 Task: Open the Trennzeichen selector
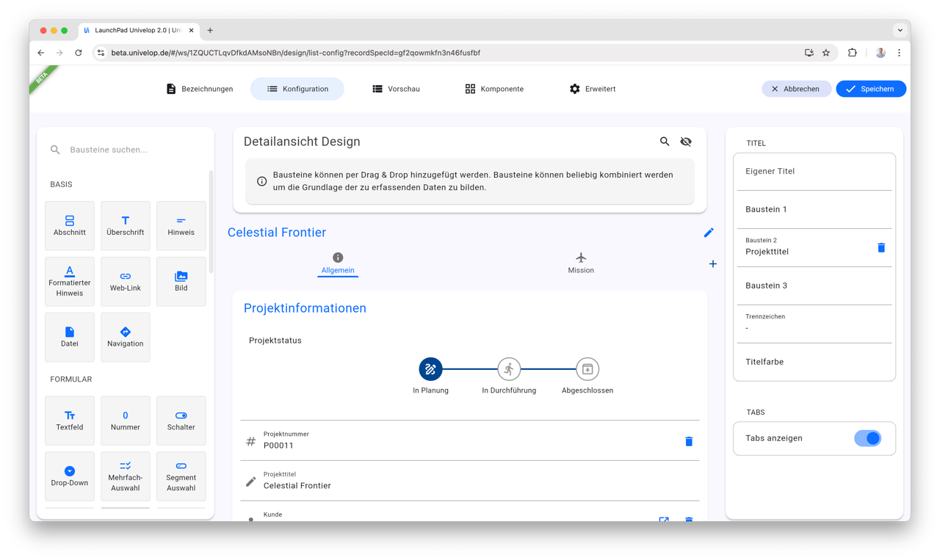click(814, 324)
